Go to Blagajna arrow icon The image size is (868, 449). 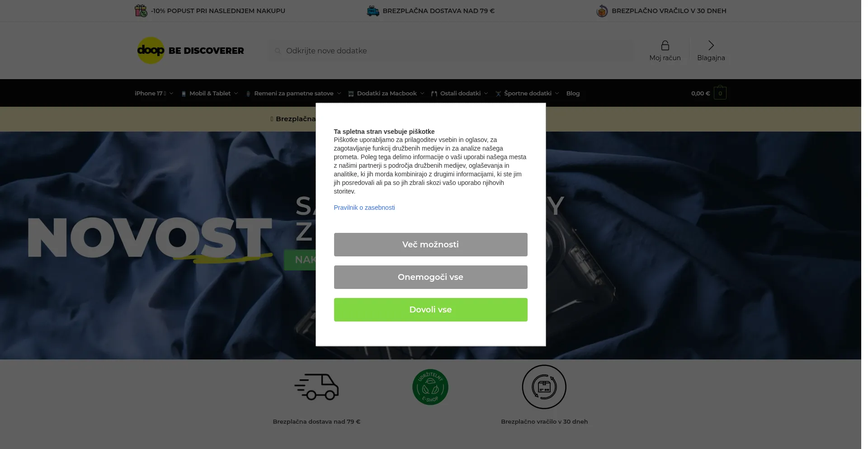[x=711, y=45]
